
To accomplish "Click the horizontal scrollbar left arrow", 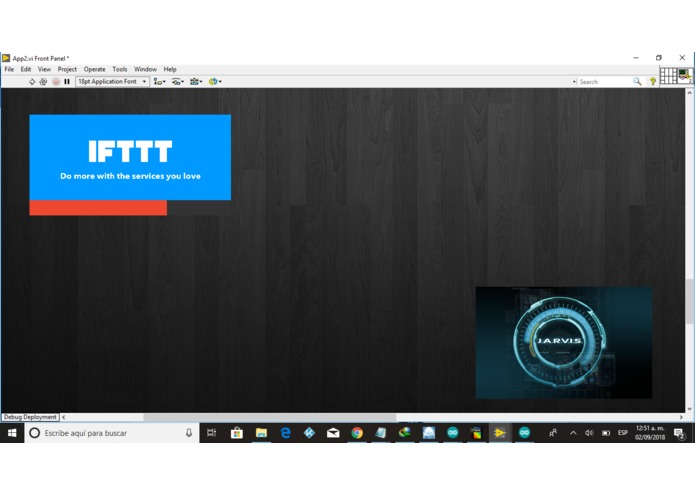I will point(64,417).
